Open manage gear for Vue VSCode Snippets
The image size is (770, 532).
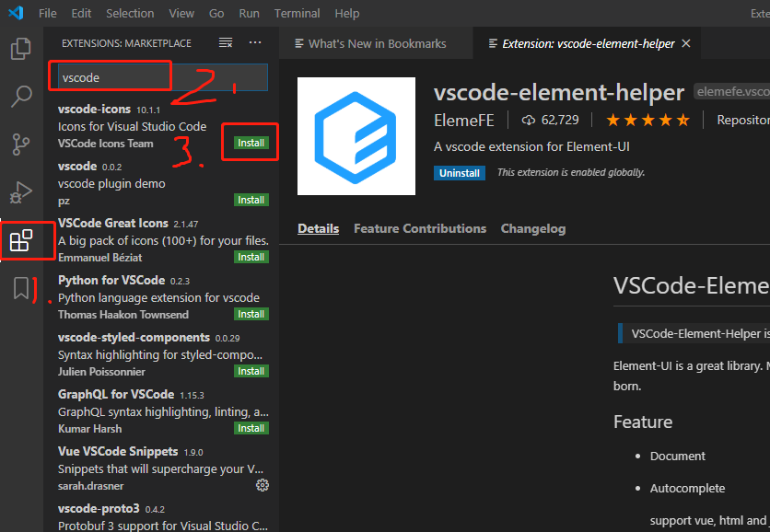click(x=262, y=485)
